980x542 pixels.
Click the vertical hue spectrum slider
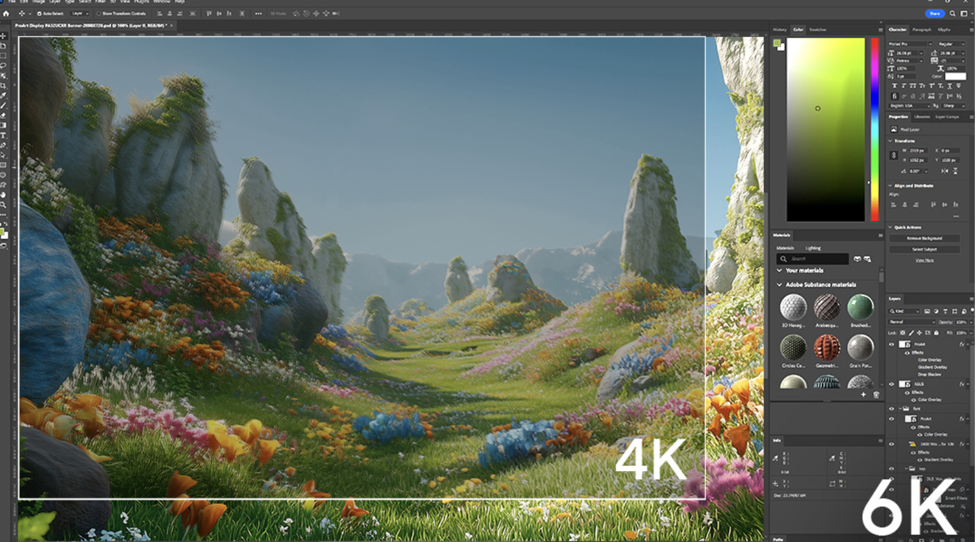pyautogui.click(x=874, y=129)
